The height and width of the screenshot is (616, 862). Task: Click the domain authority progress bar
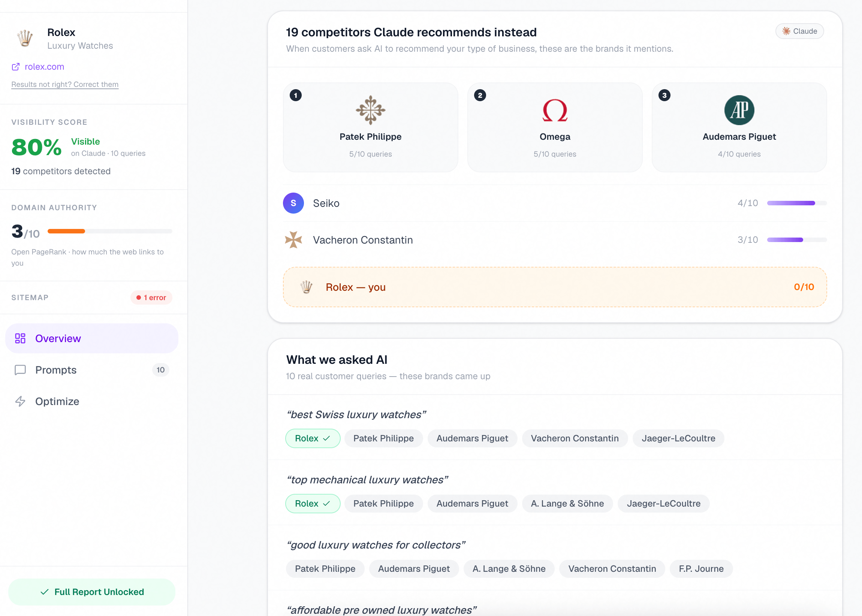(x=110, y=231)
